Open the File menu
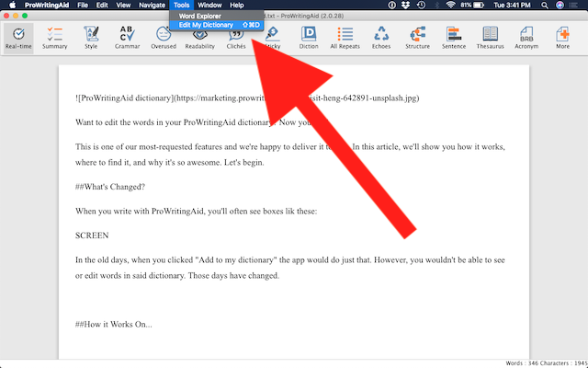 click(83, 6)
